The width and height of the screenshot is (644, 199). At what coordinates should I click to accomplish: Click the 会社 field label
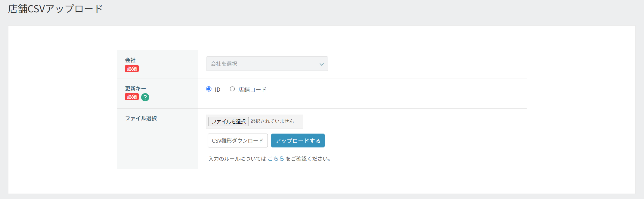point(130,60)
